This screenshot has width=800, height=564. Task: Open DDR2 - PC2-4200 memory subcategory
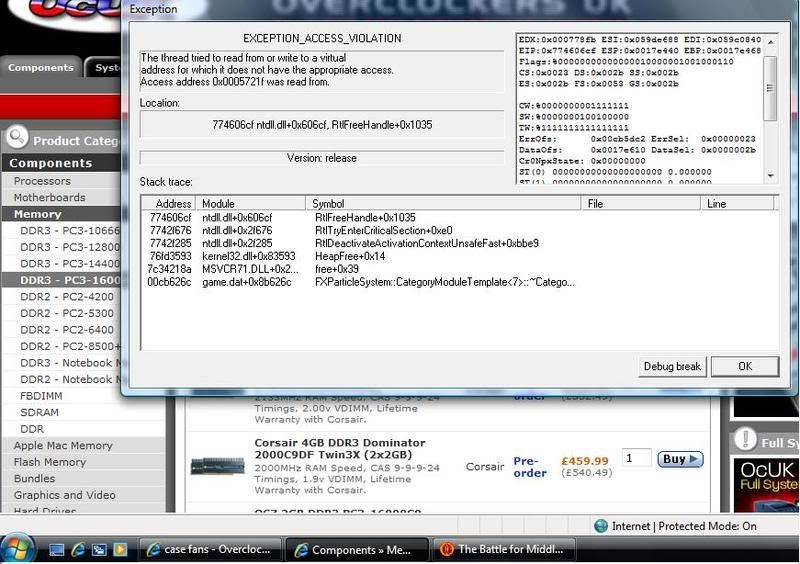67,297
